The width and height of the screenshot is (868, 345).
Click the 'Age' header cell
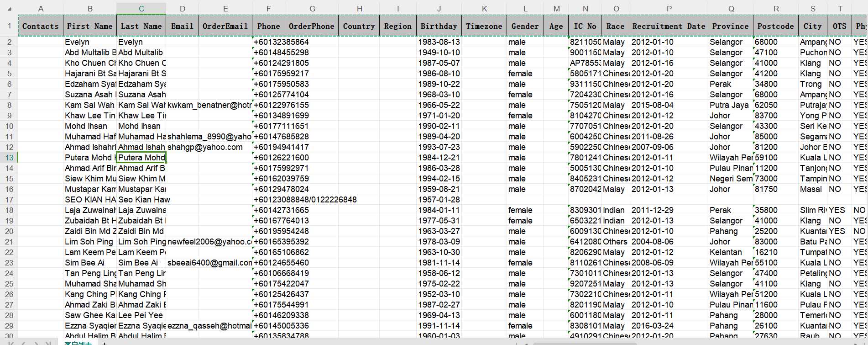click(x=556, y=26)
